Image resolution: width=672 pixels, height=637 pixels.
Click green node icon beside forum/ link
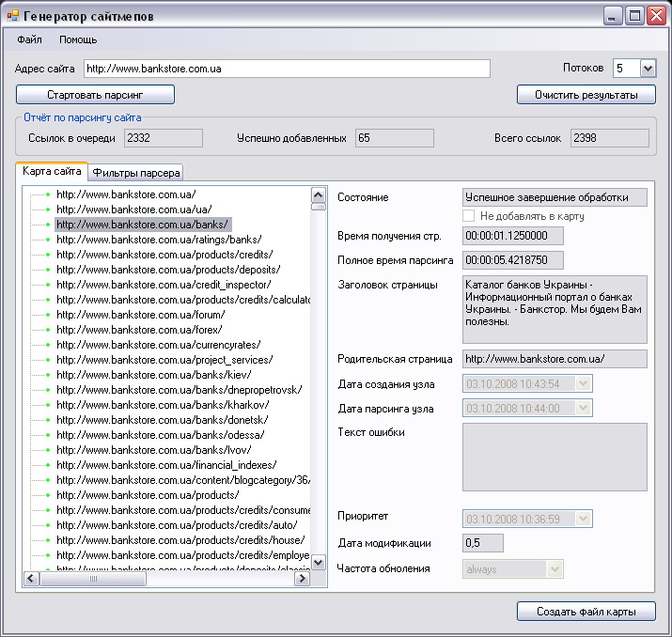[x=48, y=315]
